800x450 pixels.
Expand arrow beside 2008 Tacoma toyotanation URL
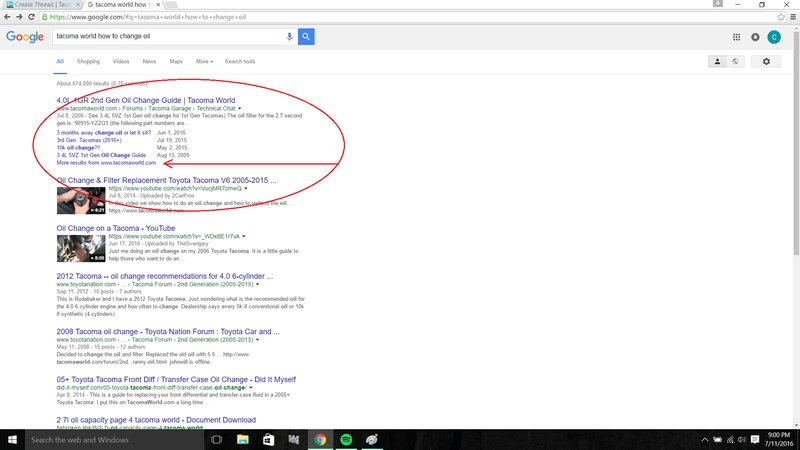click(x=257, y=340)
